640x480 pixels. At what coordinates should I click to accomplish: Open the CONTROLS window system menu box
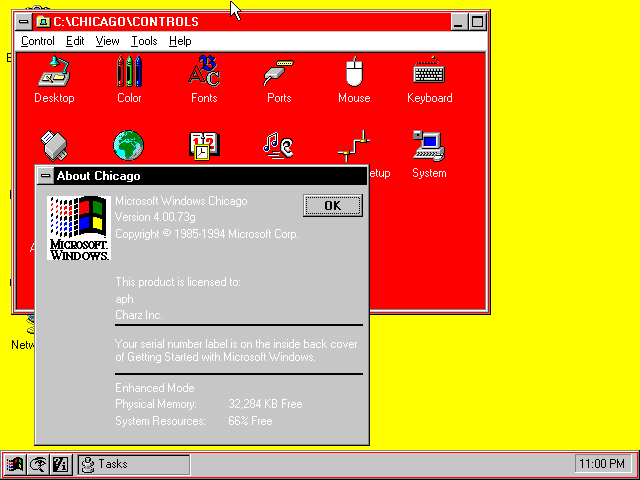tap(24, 21)
